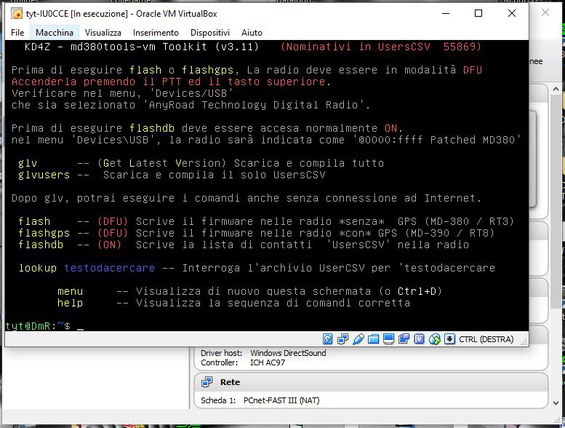Click the 'flashgps' command row in the terminal
Screen dimensions: 565x428
pyautogui.click(x=256, y=233)
